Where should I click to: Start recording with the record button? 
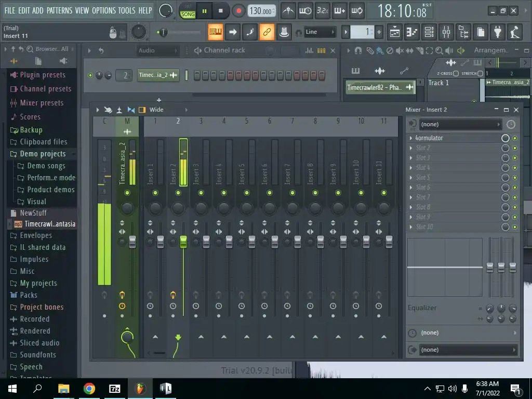point(238,11)
